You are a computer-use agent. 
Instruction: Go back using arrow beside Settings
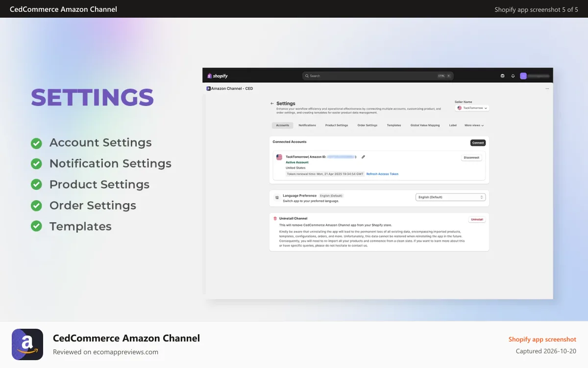272,104
